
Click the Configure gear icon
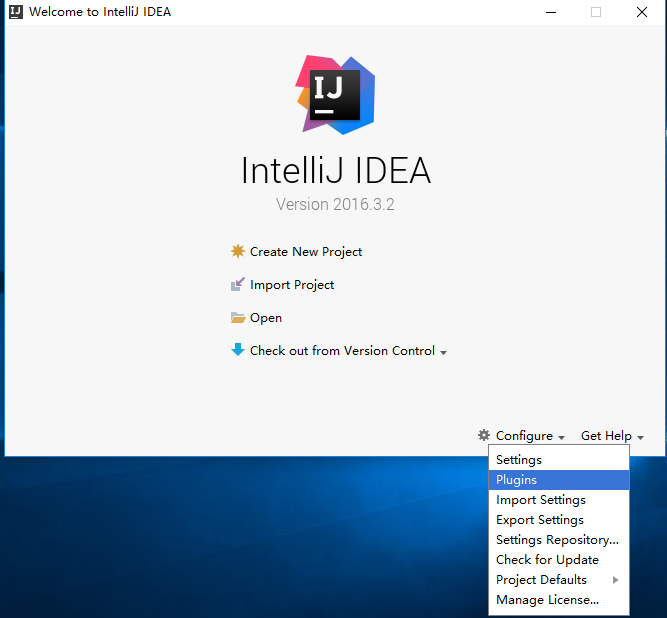[484, 435]
